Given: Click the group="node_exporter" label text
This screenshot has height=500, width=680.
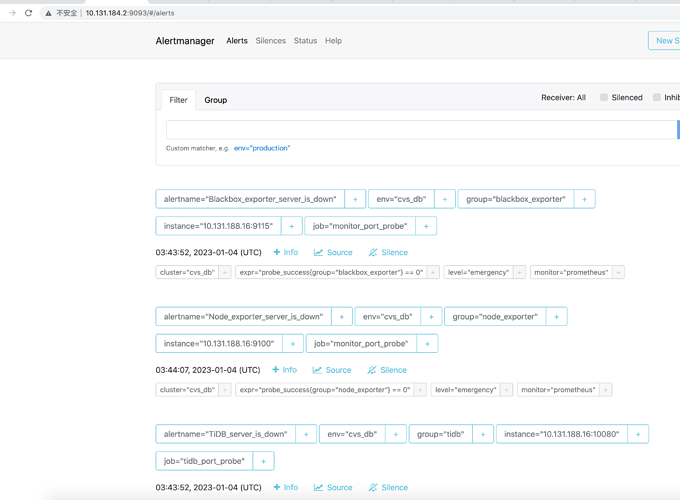Looking at the screenshot, I should pyautogui.click(x=495, y=317).
